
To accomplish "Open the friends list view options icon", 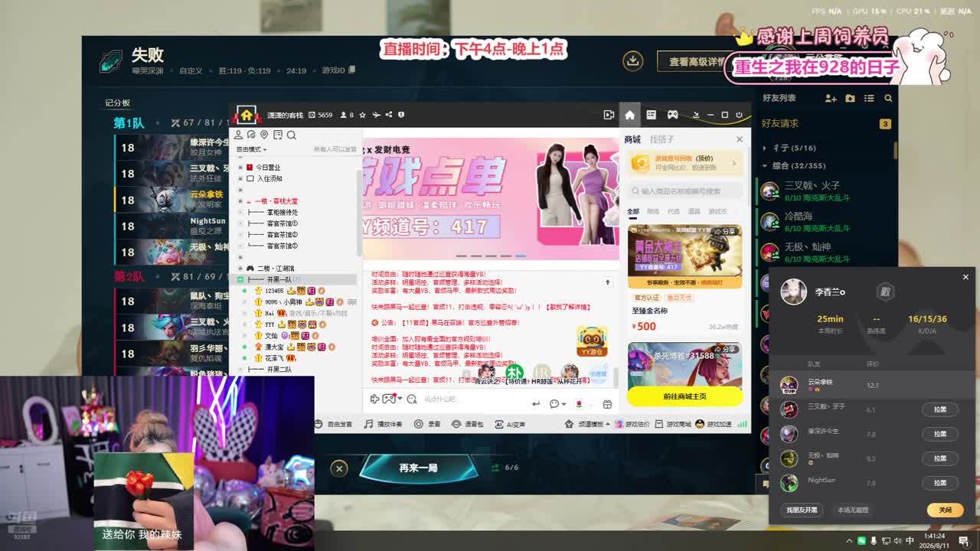I will [869, 98].
